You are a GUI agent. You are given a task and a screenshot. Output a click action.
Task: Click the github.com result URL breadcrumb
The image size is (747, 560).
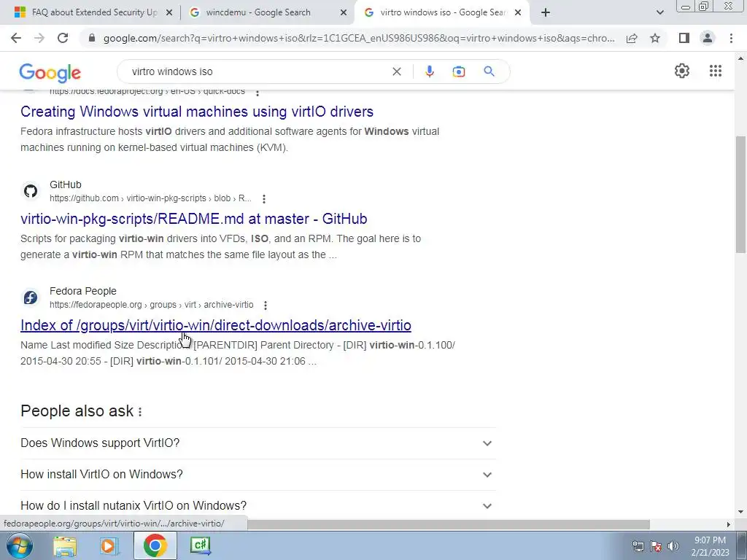click(x=150, y=198)
